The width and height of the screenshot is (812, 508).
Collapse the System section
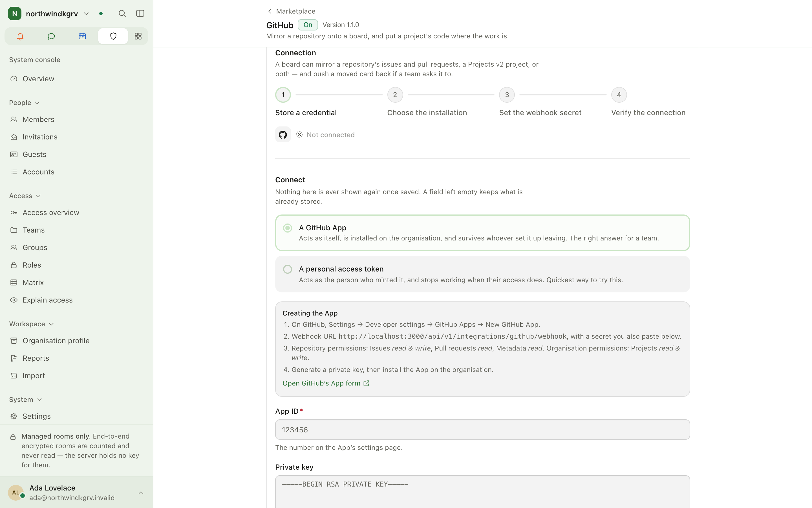25,399
